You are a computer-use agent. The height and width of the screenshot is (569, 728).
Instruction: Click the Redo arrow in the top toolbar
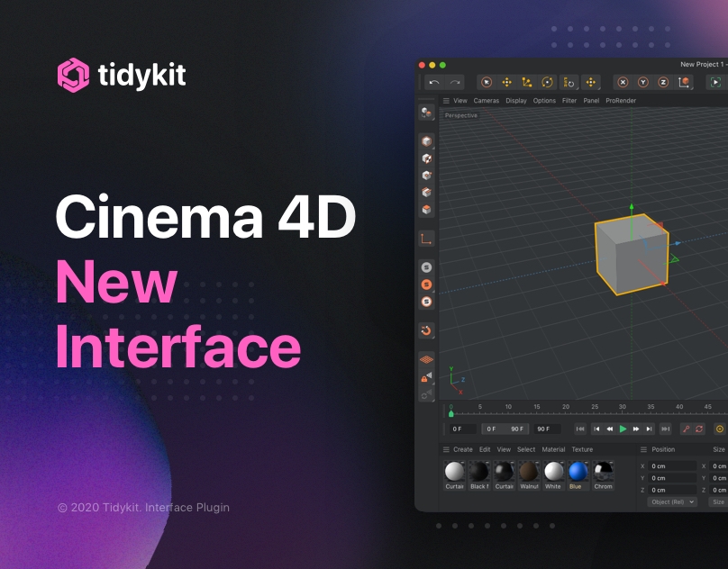[454, 83]
